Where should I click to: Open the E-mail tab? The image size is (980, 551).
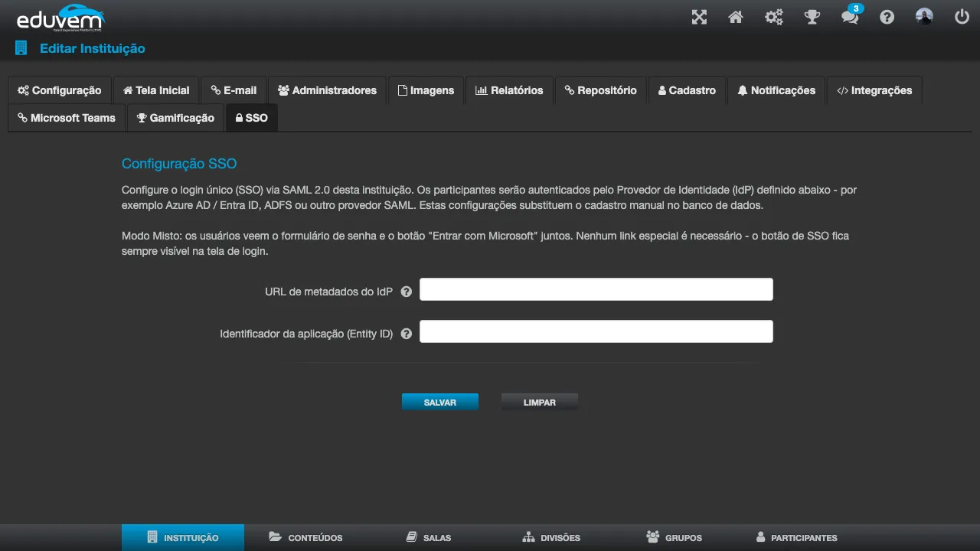click(234, 90)
